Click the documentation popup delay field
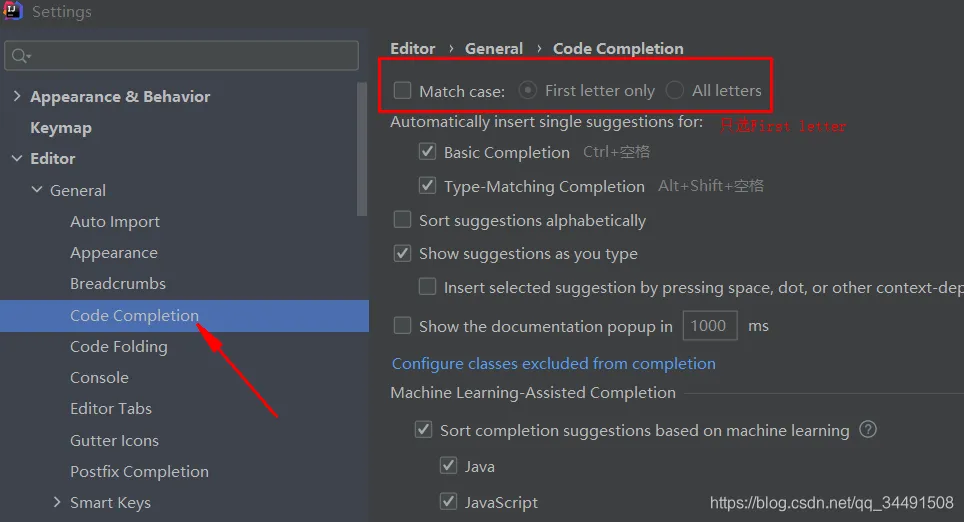 [710, 326]
